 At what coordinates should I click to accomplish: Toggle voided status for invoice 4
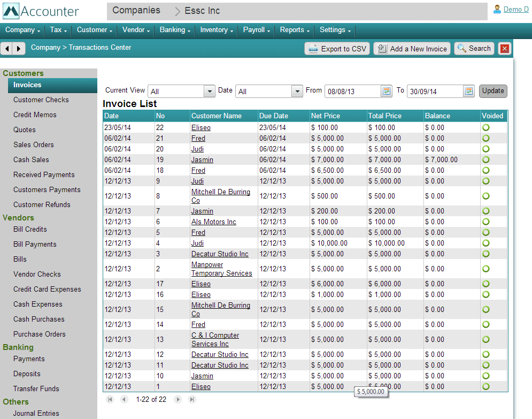[x=486, y=243]
